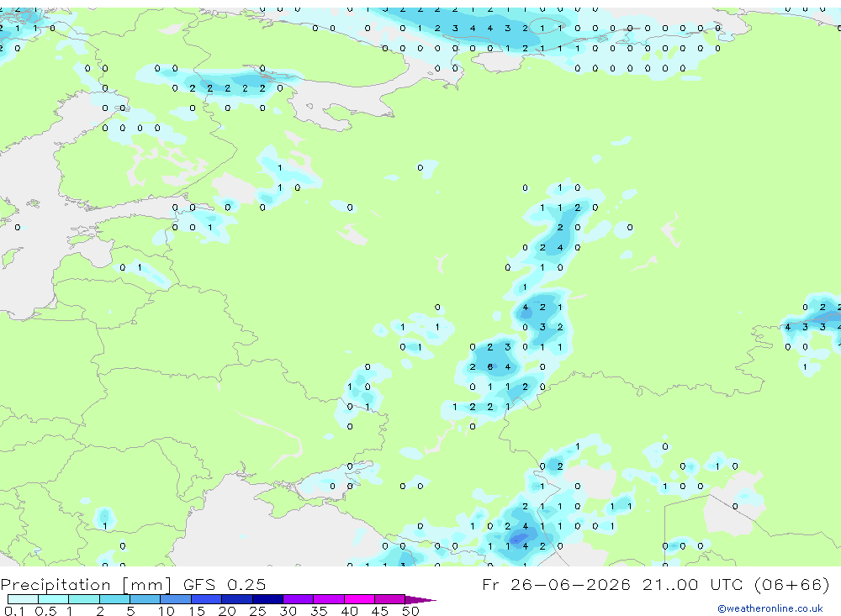
Task: Click the '20' legend scale label
Action: click(x=227, y=611)
